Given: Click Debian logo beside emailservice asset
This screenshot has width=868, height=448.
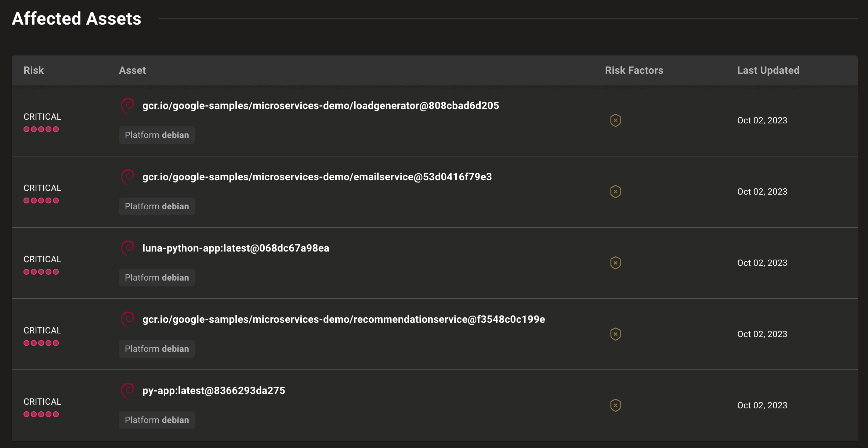Looking at the screenshot, I should coord(128,177).
